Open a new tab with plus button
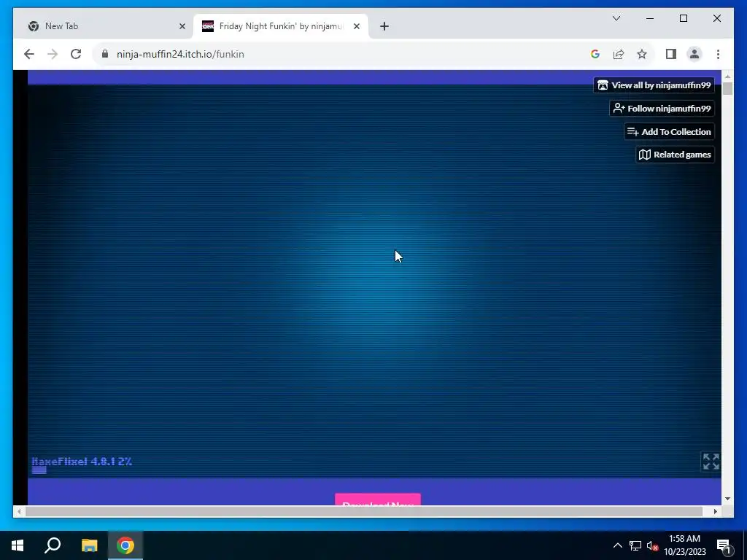This screenshot has height=560, width=747. pyautogui.click(x=384, y=26)
